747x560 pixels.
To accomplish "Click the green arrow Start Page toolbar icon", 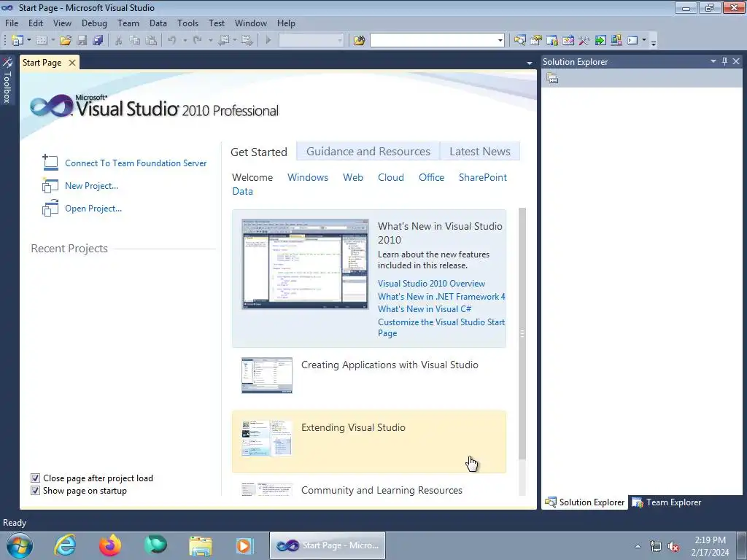I will [600, 41].
